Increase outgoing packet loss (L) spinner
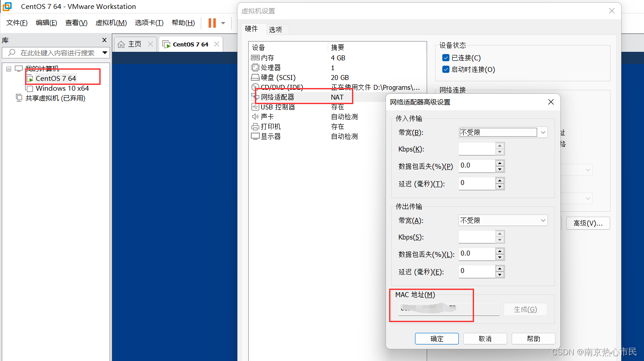Viewport: 644px width, 361px height. point(500,251)
